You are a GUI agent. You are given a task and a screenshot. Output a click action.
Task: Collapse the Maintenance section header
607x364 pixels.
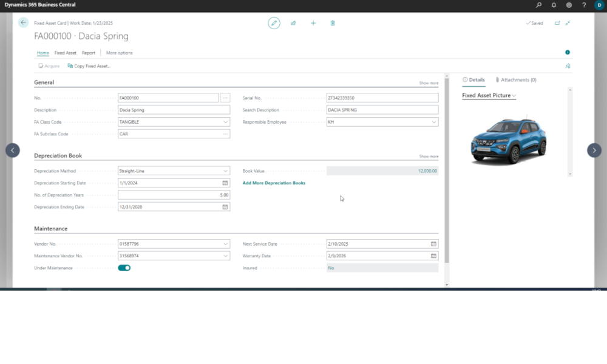(x=51, y=229)
